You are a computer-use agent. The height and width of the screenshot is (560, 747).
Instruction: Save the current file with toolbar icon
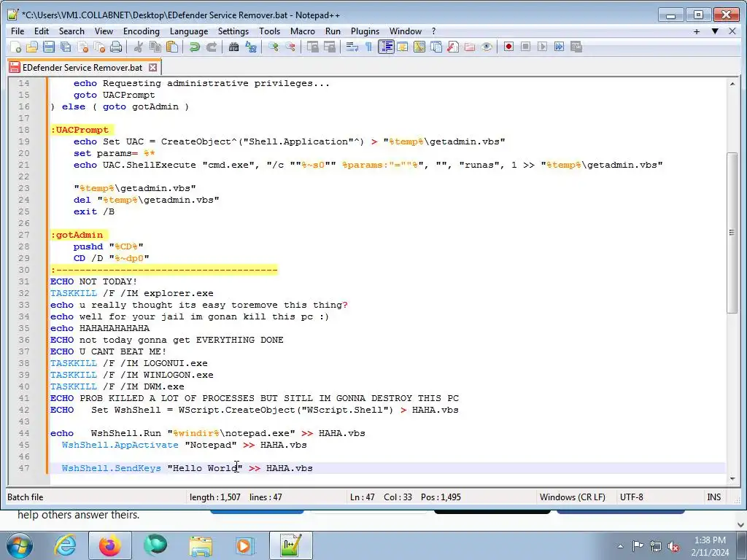click(x=49, y=47)
